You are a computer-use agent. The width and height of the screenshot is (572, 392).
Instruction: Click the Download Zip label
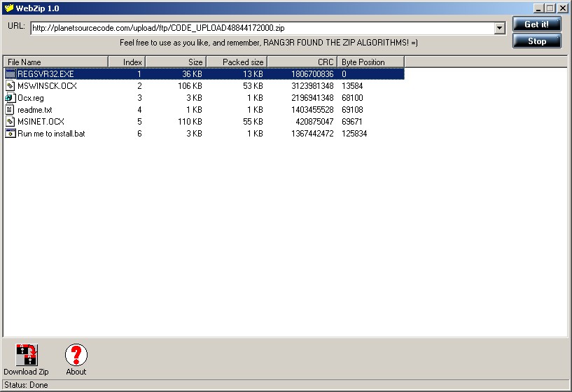point(26,372)
